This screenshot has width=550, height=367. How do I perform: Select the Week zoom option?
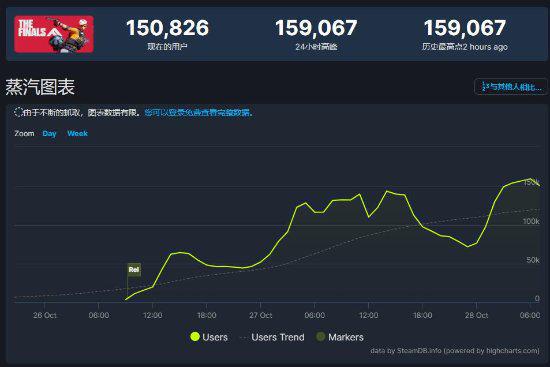coord(78,133)
